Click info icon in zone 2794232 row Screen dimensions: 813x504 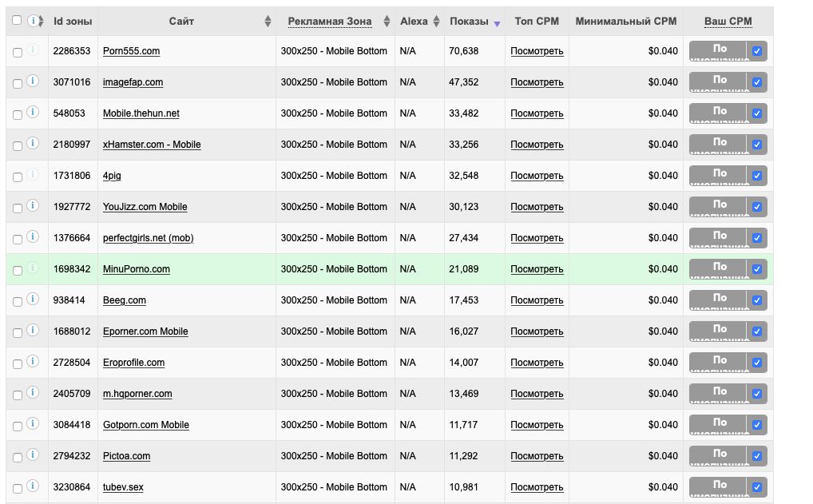point(33,454)
